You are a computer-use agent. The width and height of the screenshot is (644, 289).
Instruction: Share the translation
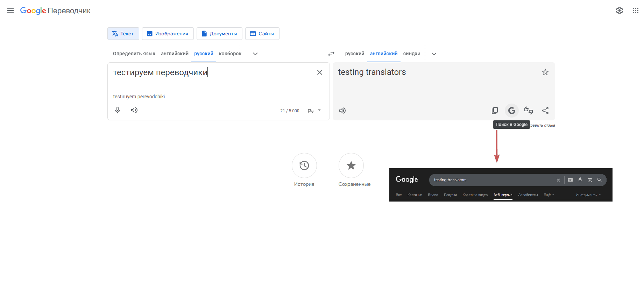coord(545,111)
